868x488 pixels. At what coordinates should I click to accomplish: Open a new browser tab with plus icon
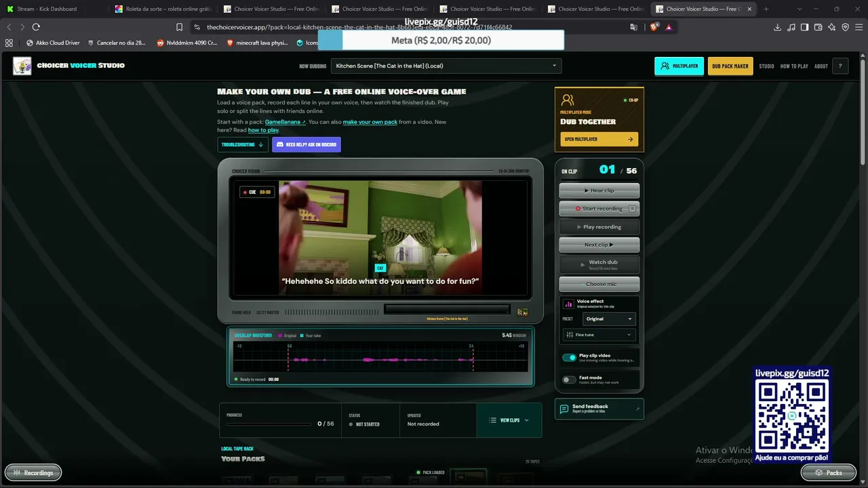click(x=766, y=9)
